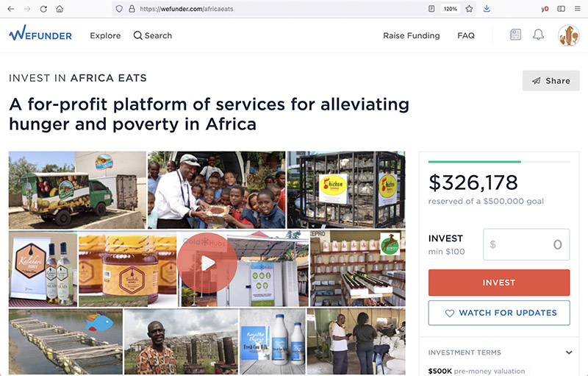Play the pitch video
Screen dimensions: 588x376
tap(207, 263)
